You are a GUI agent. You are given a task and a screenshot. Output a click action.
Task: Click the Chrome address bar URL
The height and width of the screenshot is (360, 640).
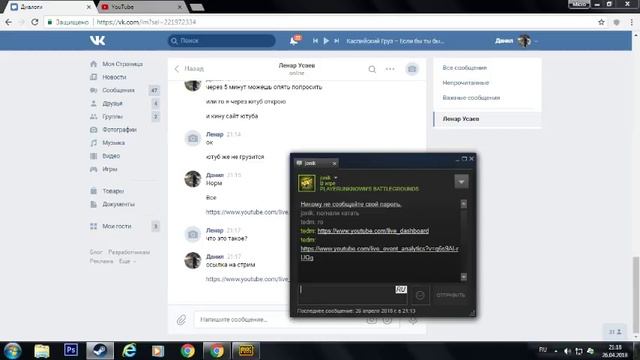click(146, 22)
